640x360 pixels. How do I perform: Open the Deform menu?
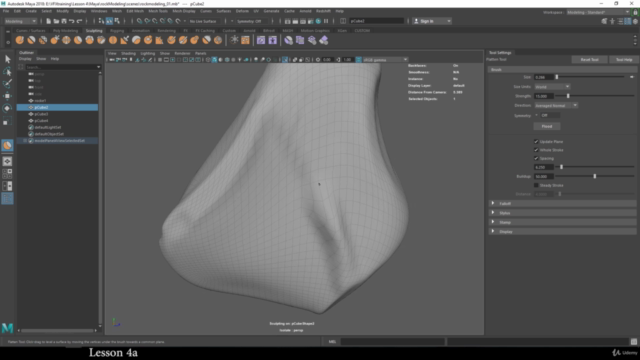click(x=242, y=11)
